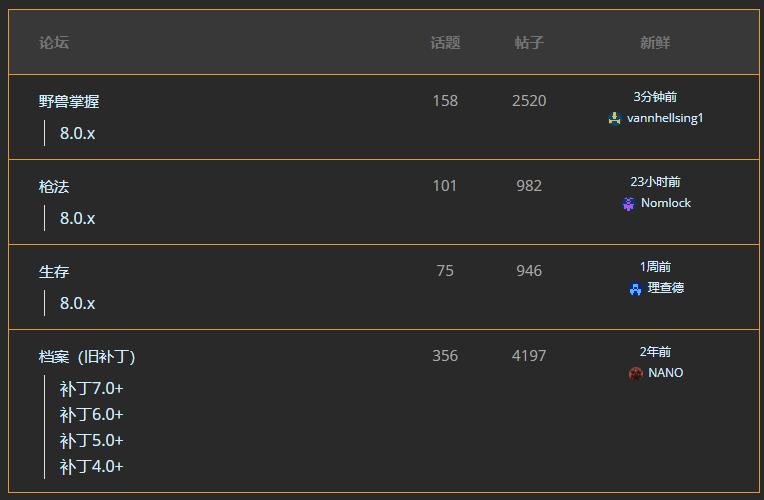Open 8.0.x subforum under 野兽掌握
Image resolution: width=764 pixels, height=500 pixels.
tap(77, 133)
